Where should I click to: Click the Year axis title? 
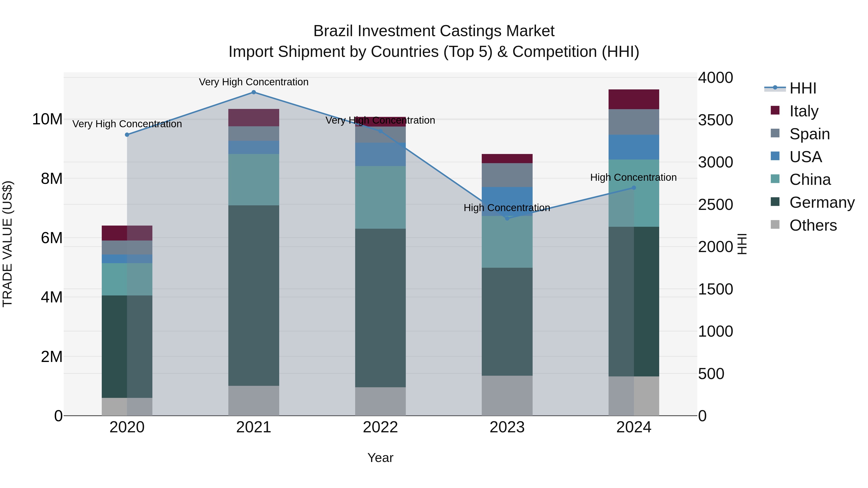click(x=380, y=458)
